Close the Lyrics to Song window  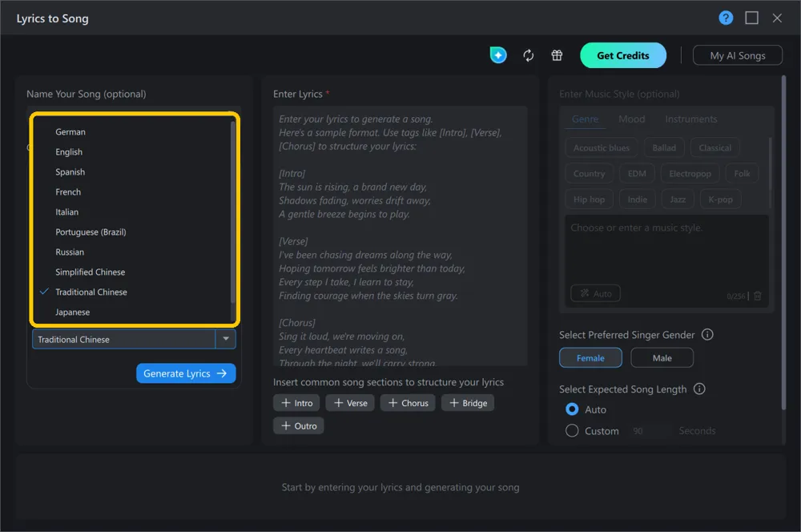pyautogui.click(x=777, y=18)
